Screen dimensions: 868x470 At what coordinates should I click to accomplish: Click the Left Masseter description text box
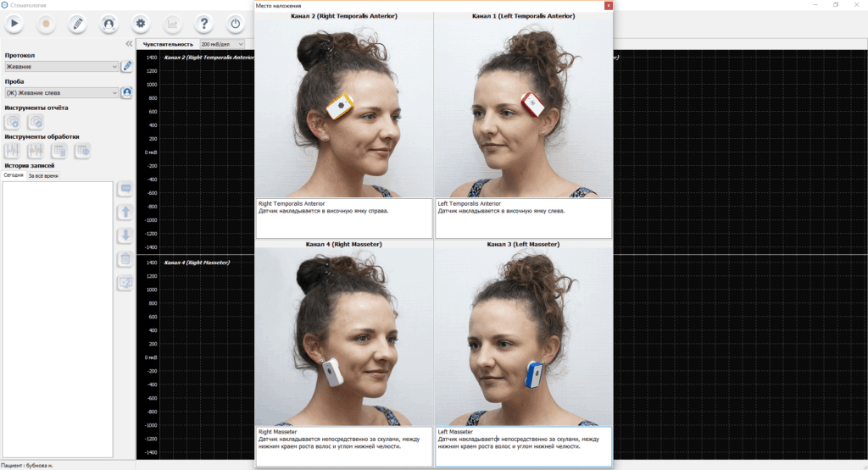click(523, 446)
